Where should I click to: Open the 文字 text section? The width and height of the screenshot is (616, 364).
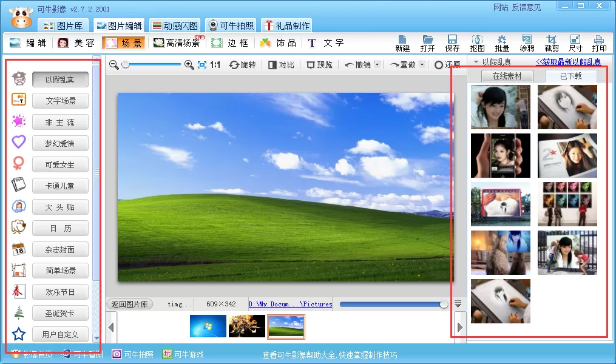click(x=326, y=43)
